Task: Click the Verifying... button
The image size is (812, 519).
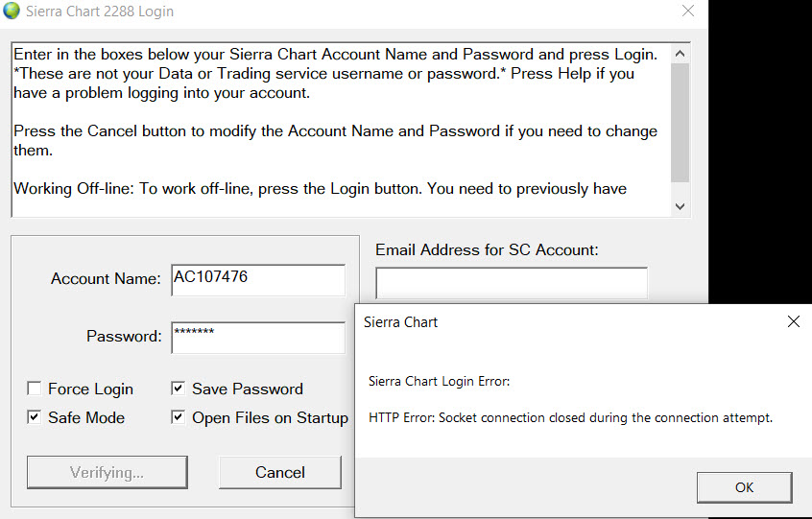Action: (x=107, y=472)
